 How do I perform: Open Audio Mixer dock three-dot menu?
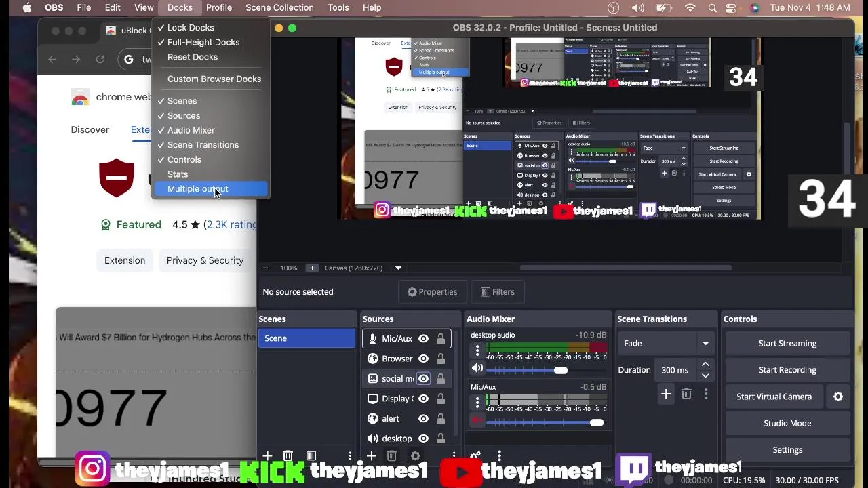(499, 456)
